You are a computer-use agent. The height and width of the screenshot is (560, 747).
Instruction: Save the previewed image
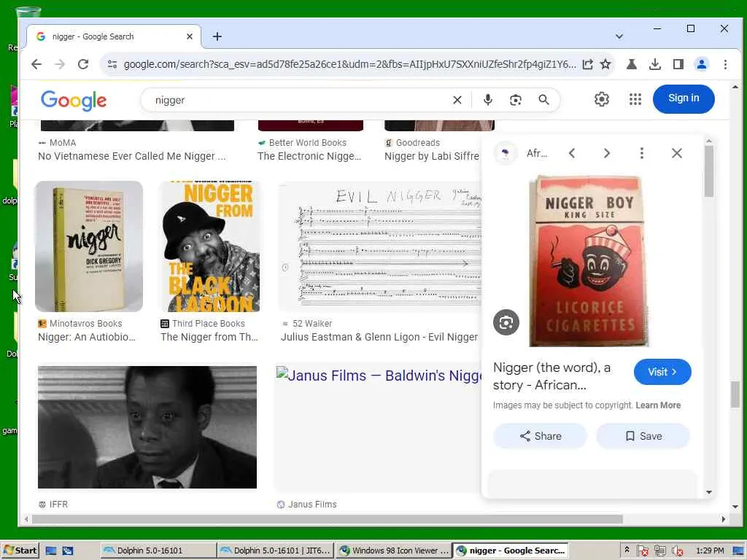(643, 436)
